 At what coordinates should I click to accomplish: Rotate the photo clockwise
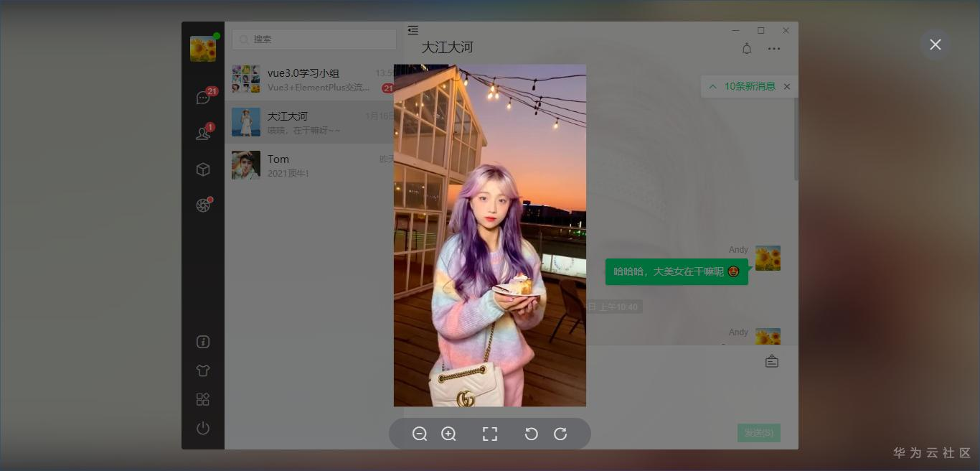(560, 434)
